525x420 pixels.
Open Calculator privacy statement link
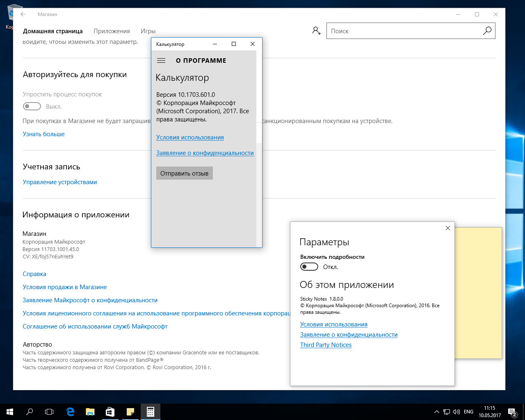(205, 153)
